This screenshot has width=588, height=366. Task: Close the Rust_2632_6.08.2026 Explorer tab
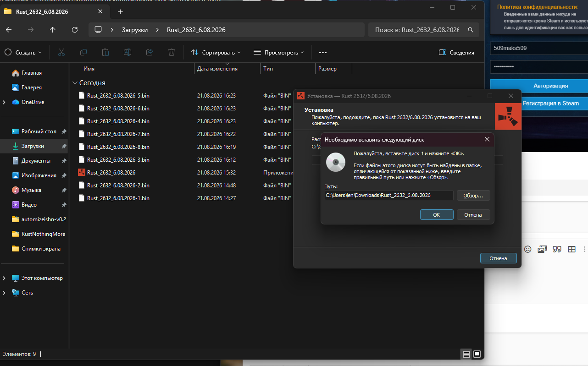pyautogui.click(x=100, y=11)
